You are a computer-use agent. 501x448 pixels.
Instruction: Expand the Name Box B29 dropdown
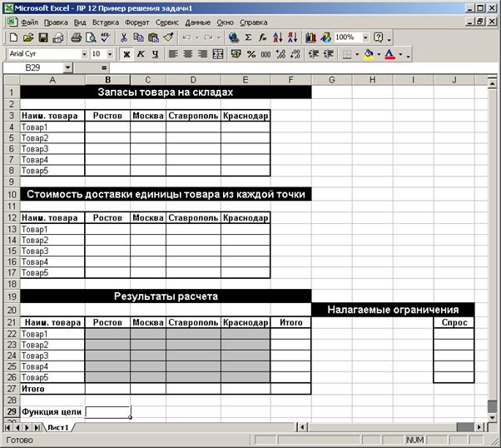[x=67, y=67]
